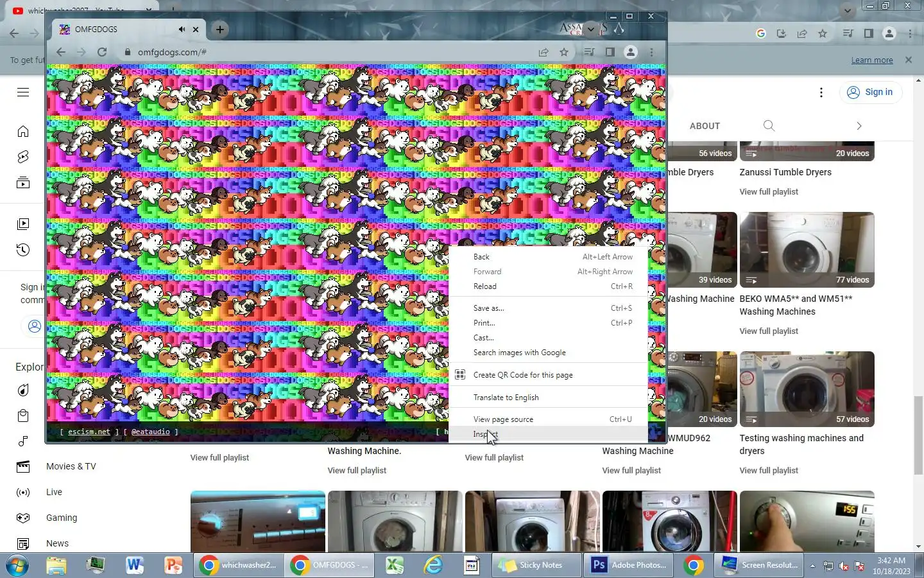Open Live in Explore list
The image size is (924, 578).
click(x=54, y=493)
